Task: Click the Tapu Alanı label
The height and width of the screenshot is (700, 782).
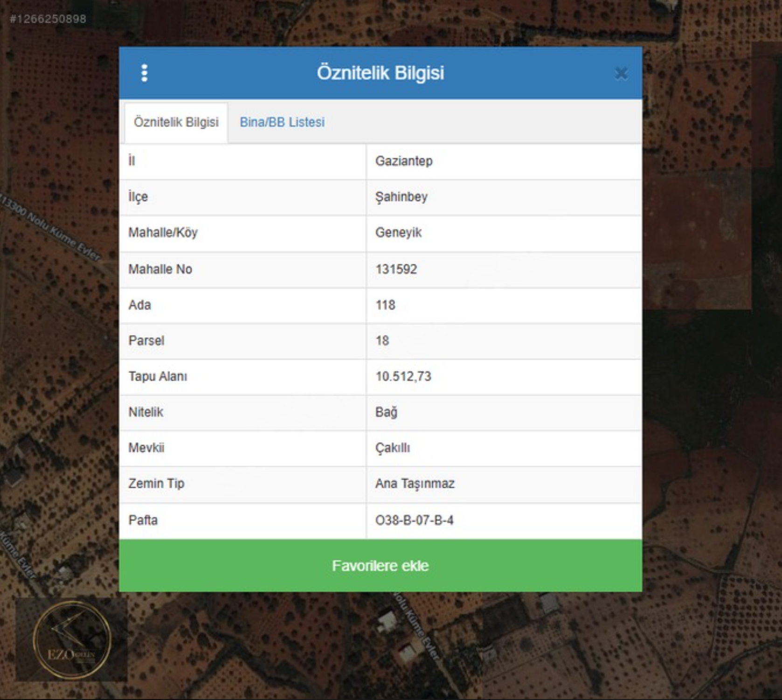Action: [x=158, y=377]
